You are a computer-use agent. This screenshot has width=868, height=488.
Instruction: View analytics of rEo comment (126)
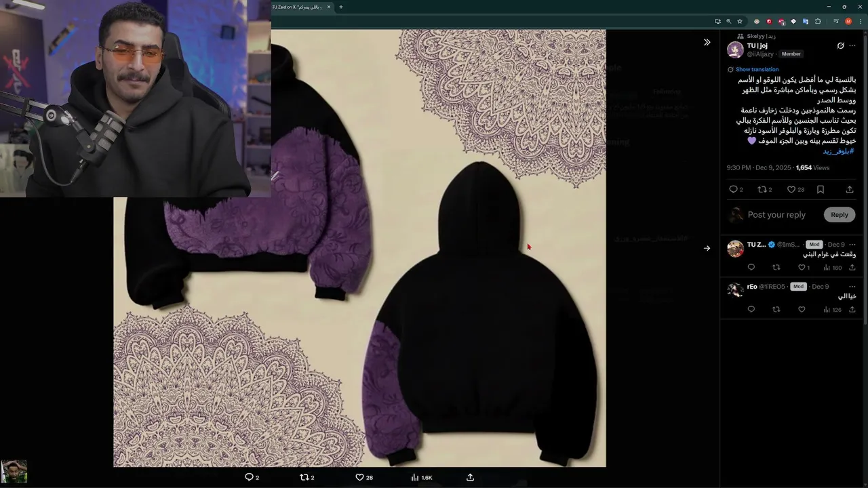pyautogui.click(x=833, y=310)
